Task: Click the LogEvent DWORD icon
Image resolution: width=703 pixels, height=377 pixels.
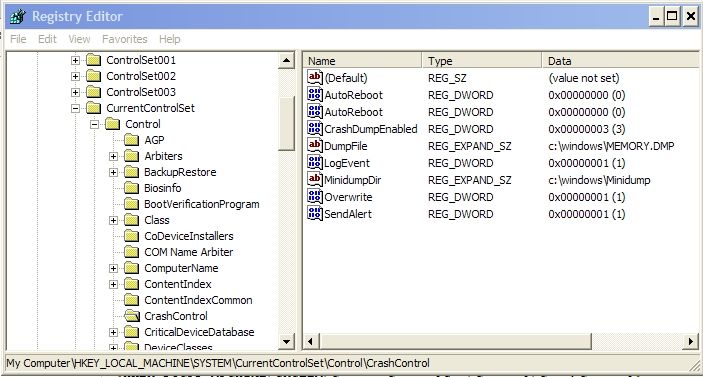Action: click(x=315, y=162)
